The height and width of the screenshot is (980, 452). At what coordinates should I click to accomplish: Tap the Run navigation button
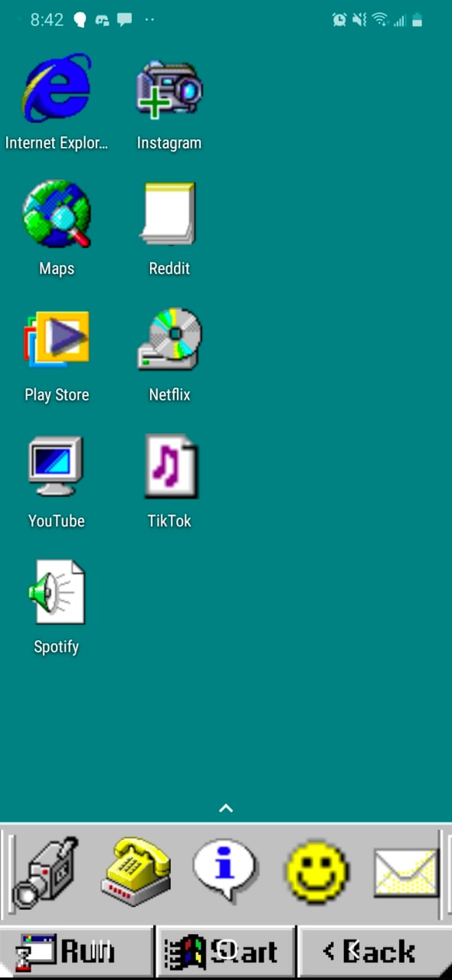(76, 952)
